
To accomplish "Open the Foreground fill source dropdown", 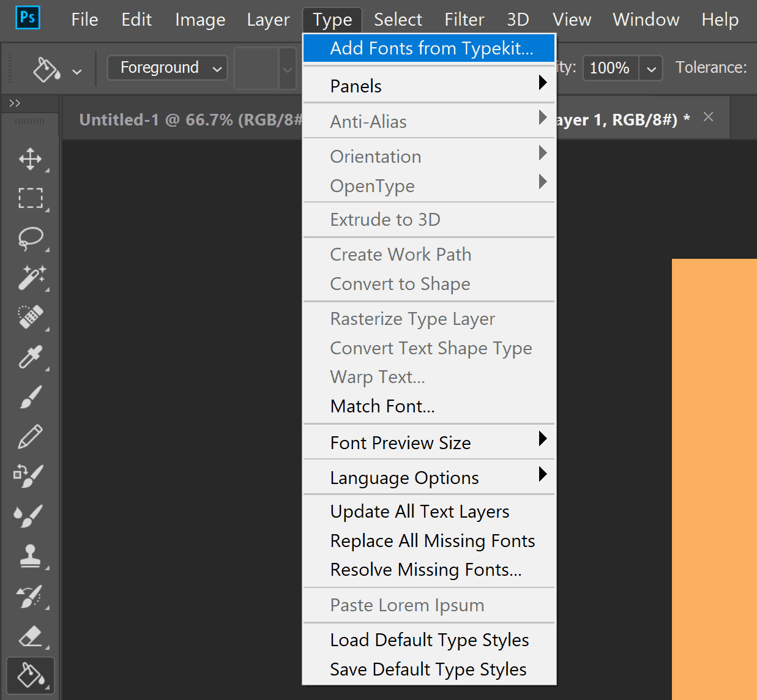I will [167, 68].
